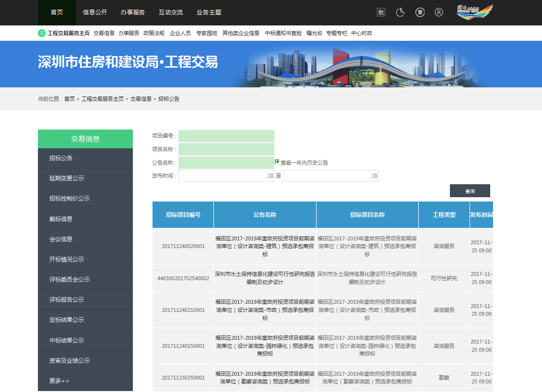The image size is (542, 392).
Task: Click 招标公告 in the breadcrumb
Action: pyautogui.click(x=169, y=99)
